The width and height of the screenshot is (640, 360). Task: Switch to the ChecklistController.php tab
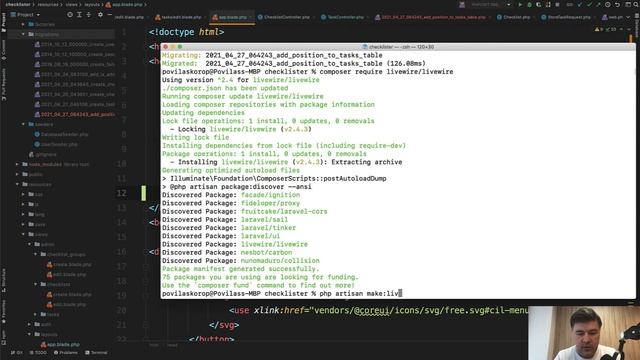[x=287, y=17]
